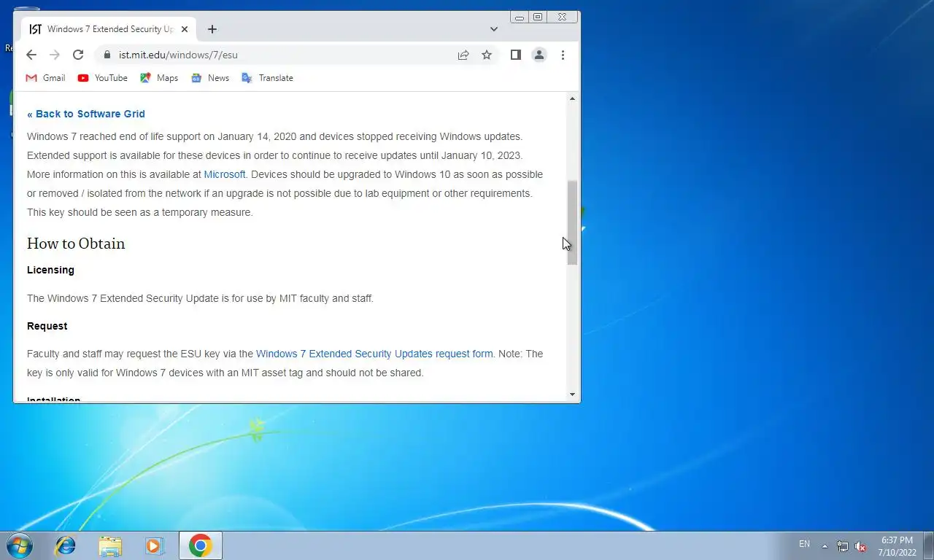Open the Chrome profile menu
Viewport: 934px width, 560px height.
pyautogui.click(x=539, y=55)
